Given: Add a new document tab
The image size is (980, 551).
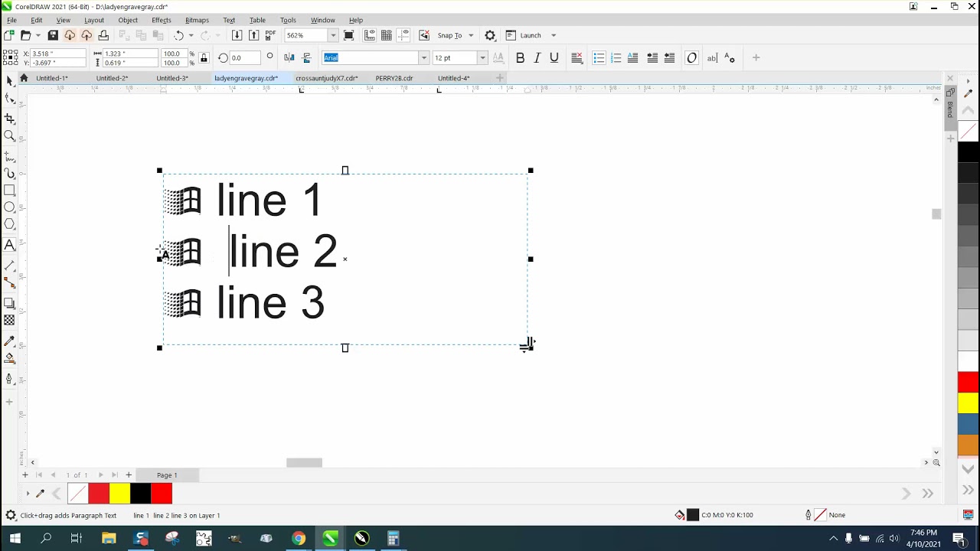Looking at the screenshot, I should (500, 78).
